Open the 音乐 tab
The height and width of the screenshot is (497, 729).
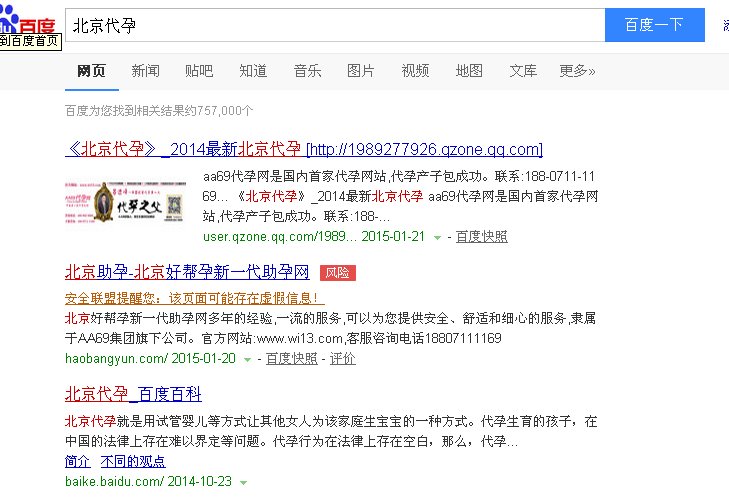pos(307,71)
